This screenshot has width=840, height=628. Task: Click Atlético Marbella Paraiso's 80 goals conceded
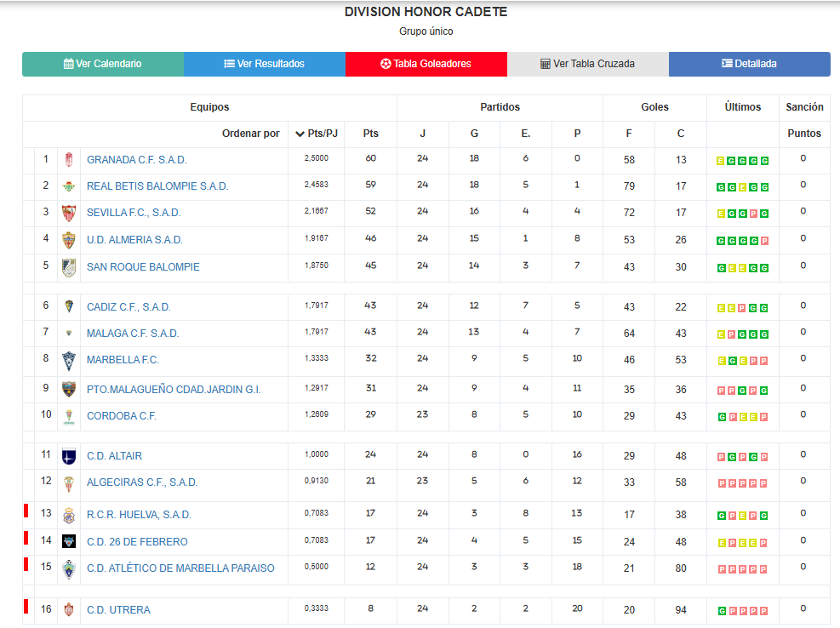pos(680,568)
